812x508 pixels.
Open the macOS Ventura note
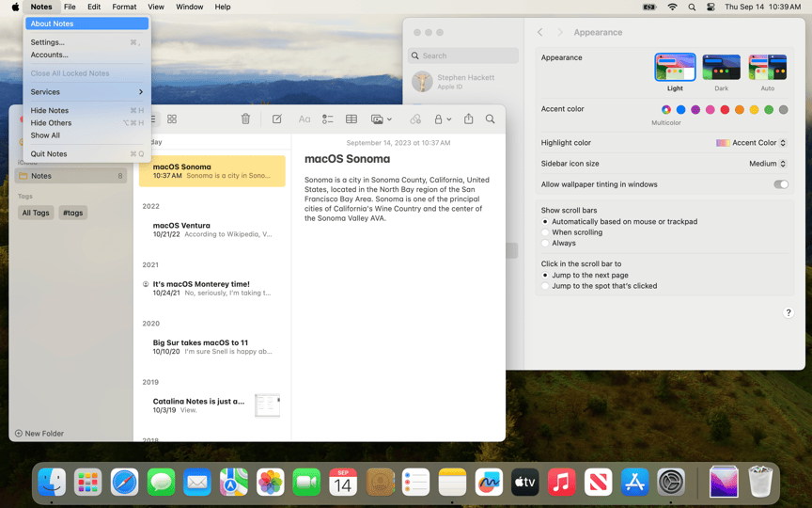(x=212, y=230)
